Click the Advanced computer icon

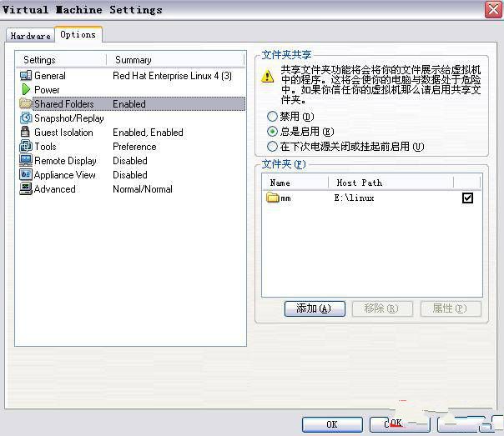(25, 188)
